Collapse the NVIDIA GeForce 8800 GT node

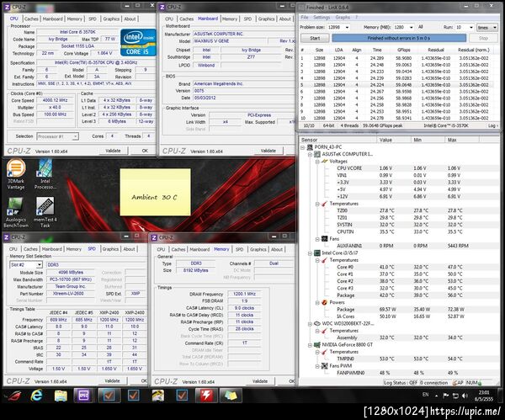tap(310, 345)
